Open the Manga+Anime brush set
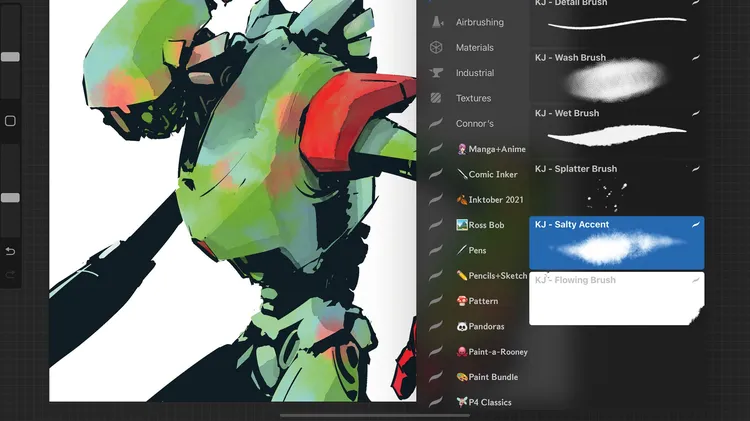Screen dimensions: 750x421 coord(491,149)
